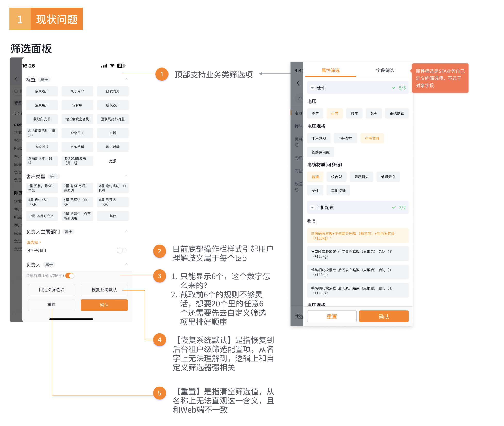Click 重置 in the right attribute panel
Viewport: 504px width, 426px height.
point(332,316)
